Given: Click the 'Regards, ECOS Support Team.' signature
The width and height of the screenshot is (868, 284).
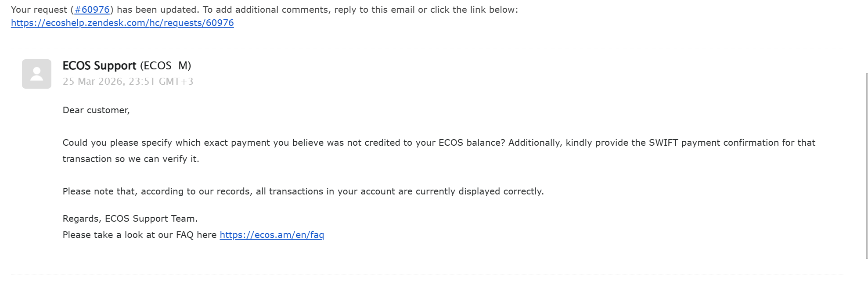Looking at the screenshot, I should (130, 219).
